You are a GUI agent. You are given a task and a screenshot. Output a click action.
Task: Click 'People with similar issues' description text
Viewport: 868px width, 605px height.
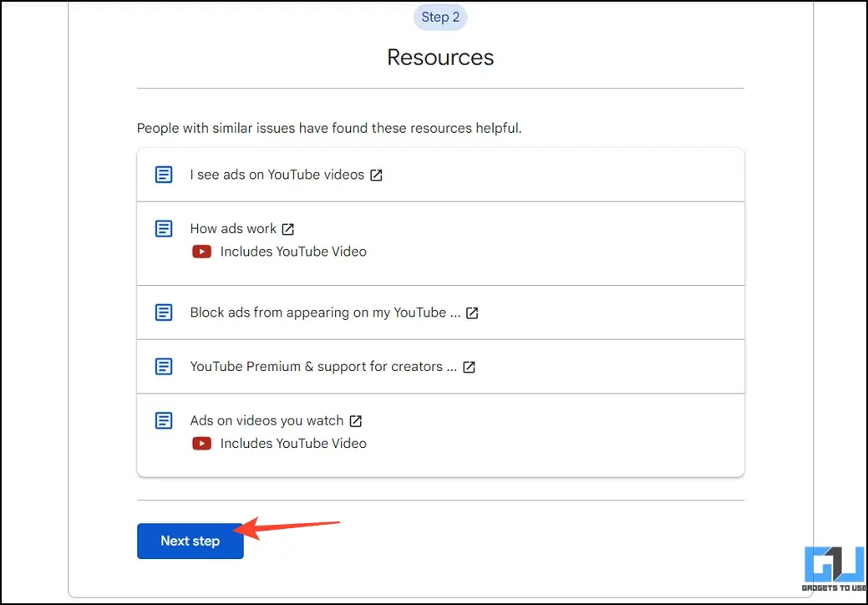pyautogui.click(x=329, y=129)
